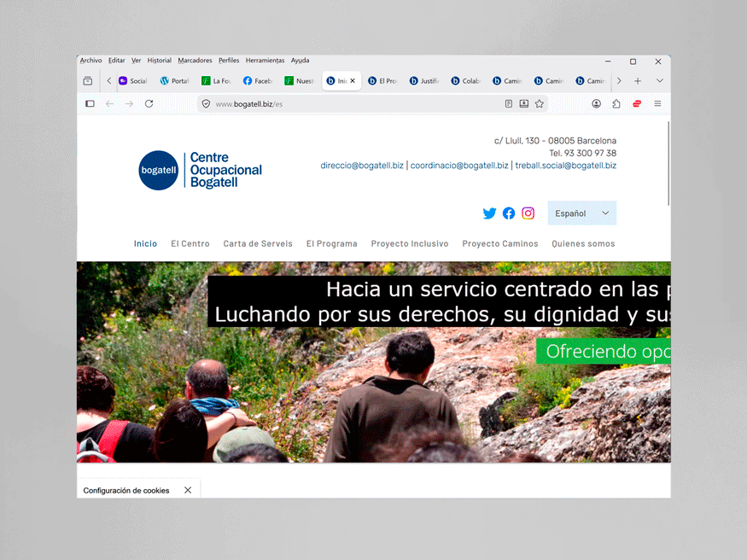This screenshot has width=747, height=560.
Task: Open El Centro navigation item
Action: pos(190,244)
